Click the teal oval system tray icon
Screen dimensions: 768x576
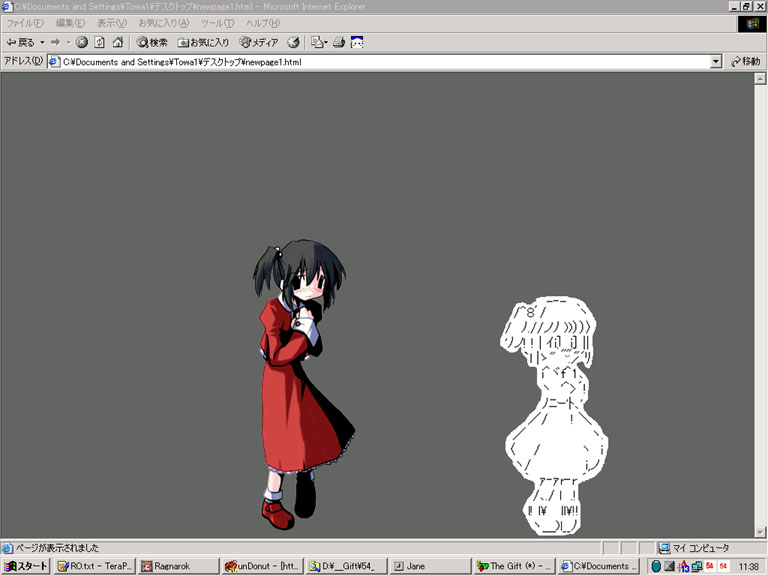[656, 567]
